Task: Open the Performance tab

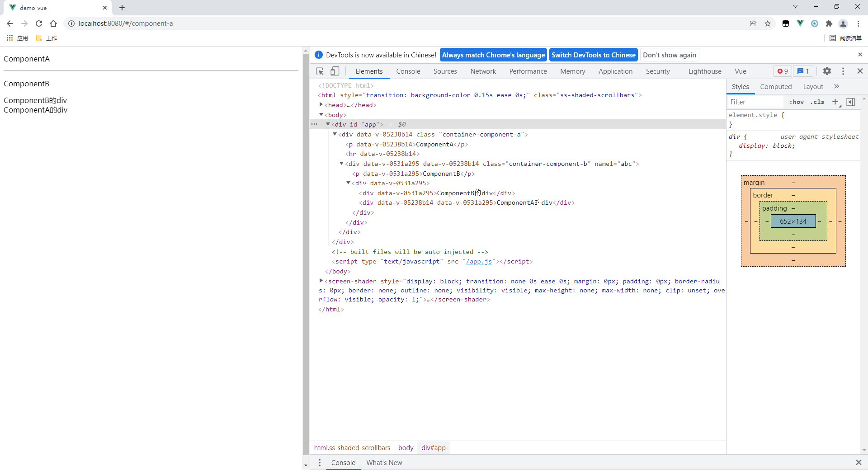Action: coord(528,71)
